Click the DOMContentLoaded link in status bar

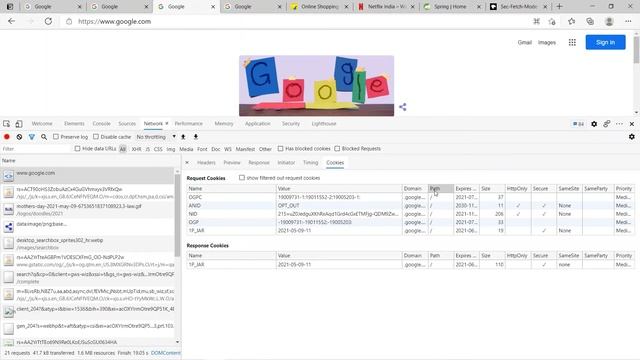(x=165, y=353)
